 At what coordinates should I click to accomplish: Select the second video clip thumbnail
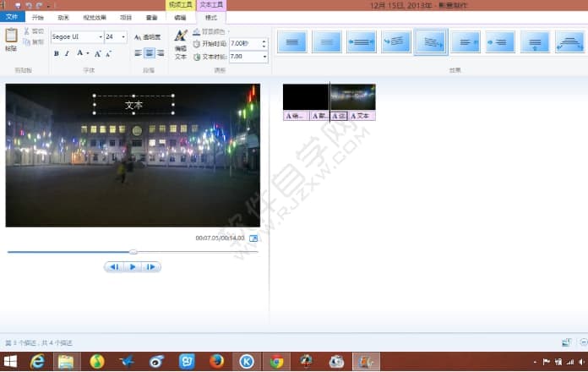tap(353, 97)
